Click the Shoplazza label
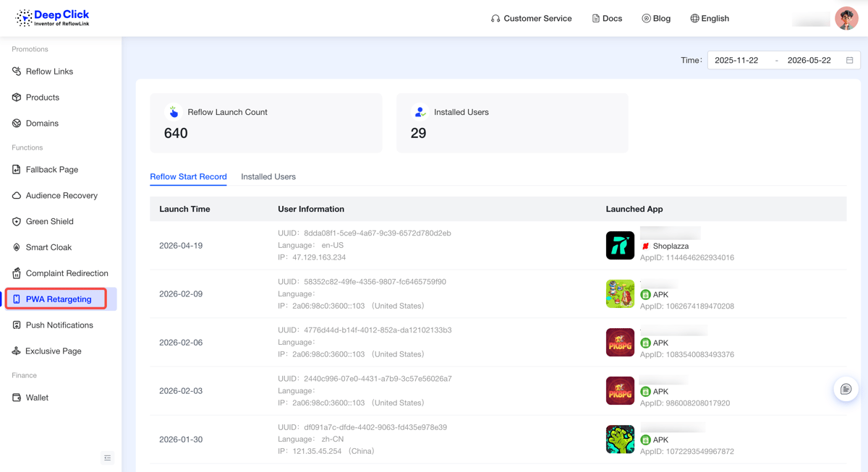 (x=671, y=246)
